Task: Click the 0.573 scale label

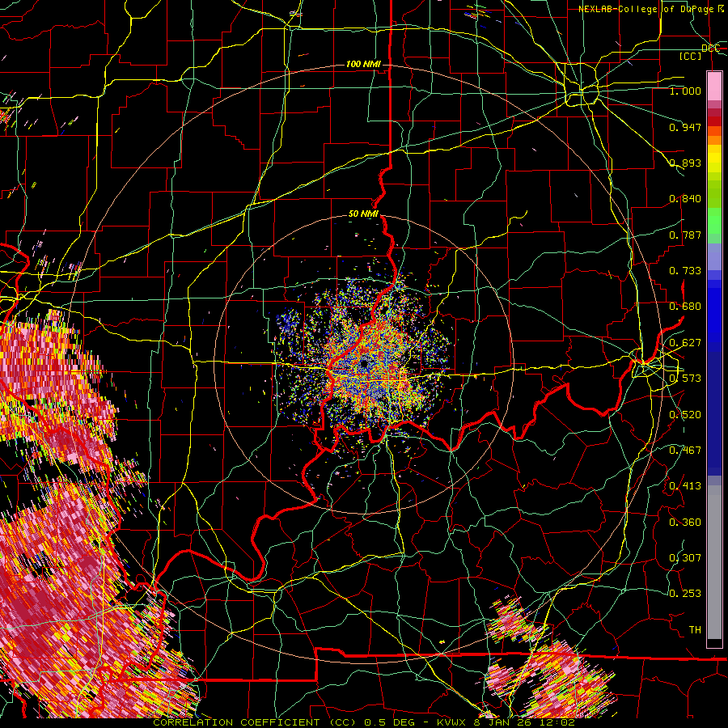Action: coord(685,379)
